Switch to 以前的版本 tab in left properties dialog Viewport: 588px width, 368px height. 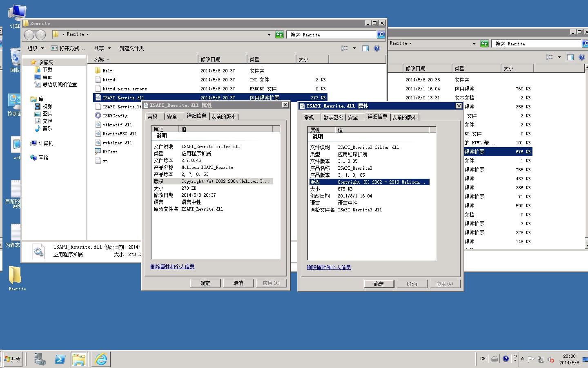point(224,117)
